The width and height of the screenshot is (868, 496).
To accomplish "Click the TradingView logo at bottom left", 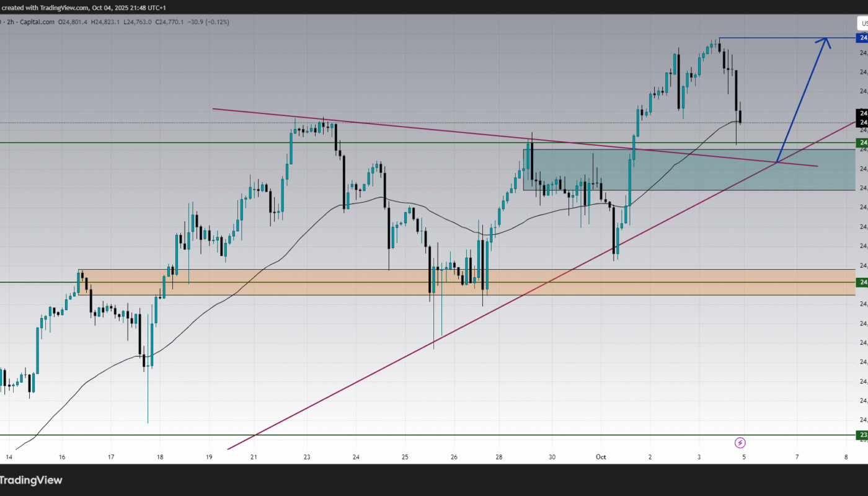I will pos(32,480).
